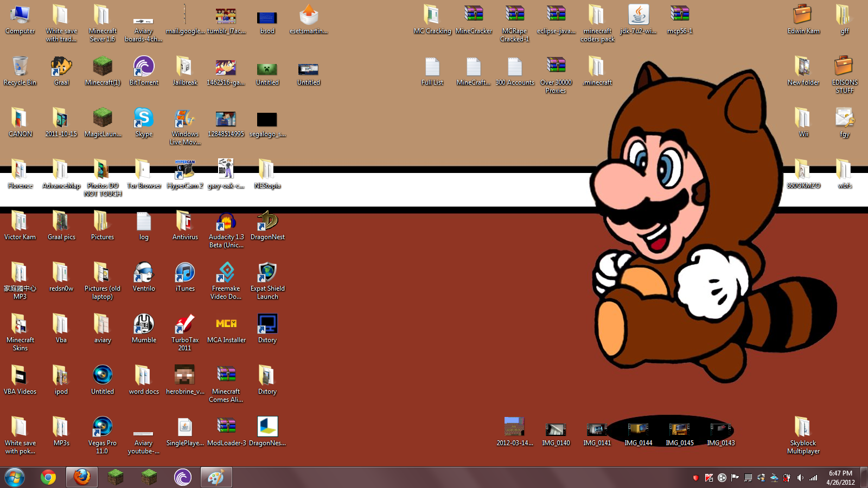This screenshot has width=868, height=488.
Task: Open the Mumble desktop icon
Action: [x=144, y=325]
